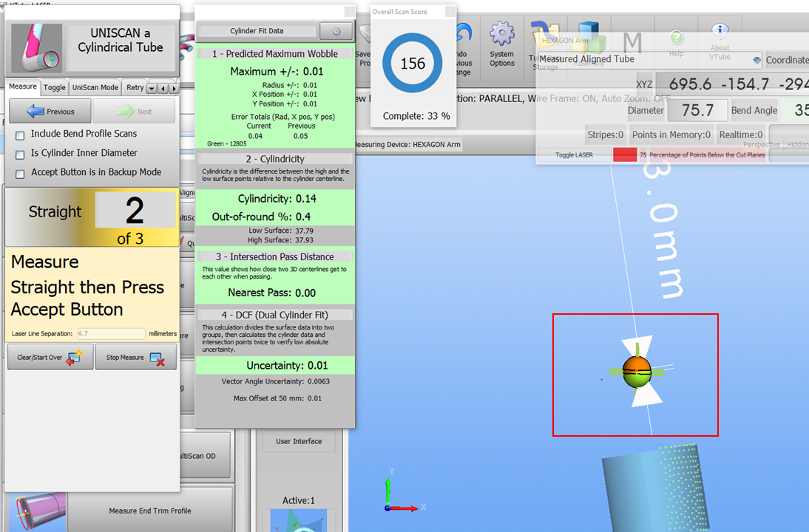Click the orange-green sphere marker in viewport
Screen dimensions: 809x532
(637, 372)
